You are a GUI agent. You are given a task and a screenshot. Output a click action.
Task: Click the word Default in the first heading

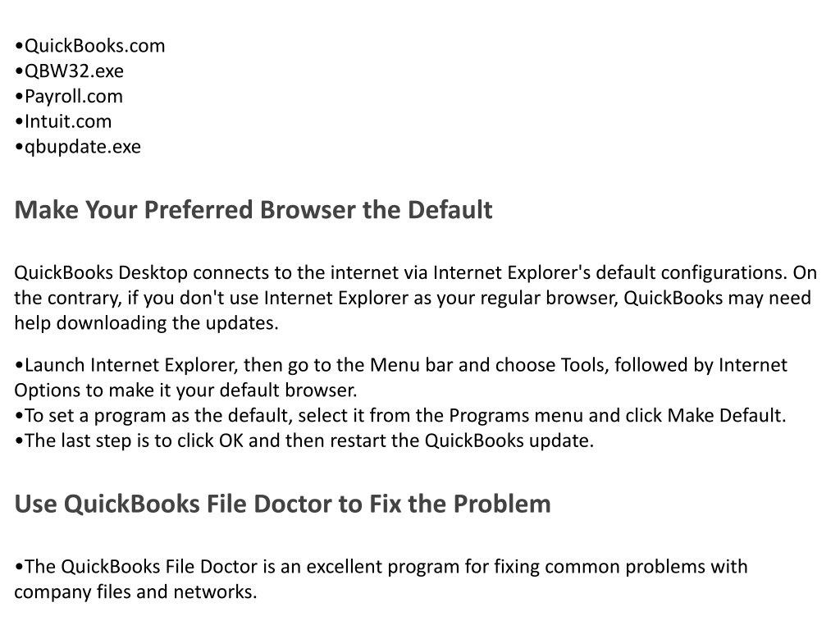450,209
